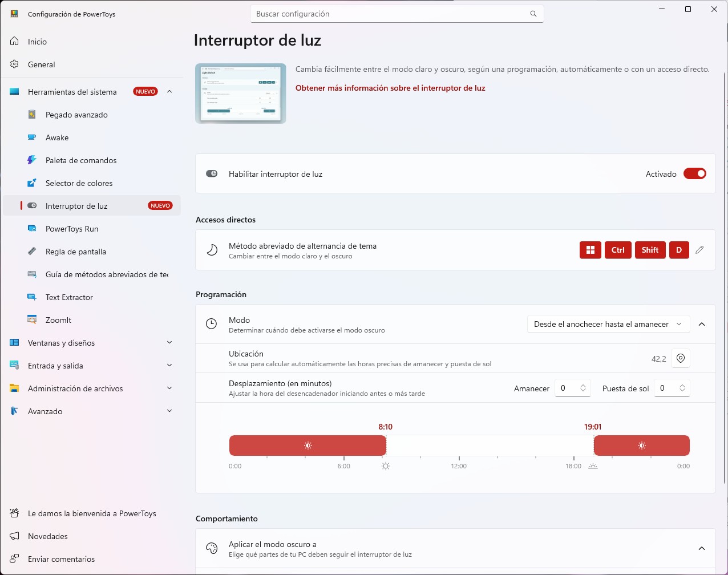
Task: Select PowerToys Run page
Action: pos(91,229)
